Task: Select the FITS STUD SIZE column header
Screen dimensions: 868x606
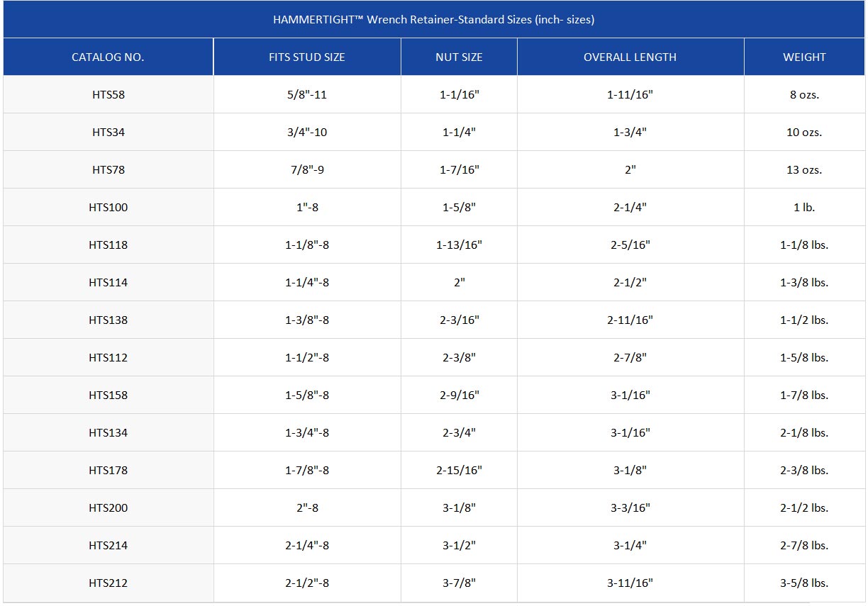Action: (307, 57)
